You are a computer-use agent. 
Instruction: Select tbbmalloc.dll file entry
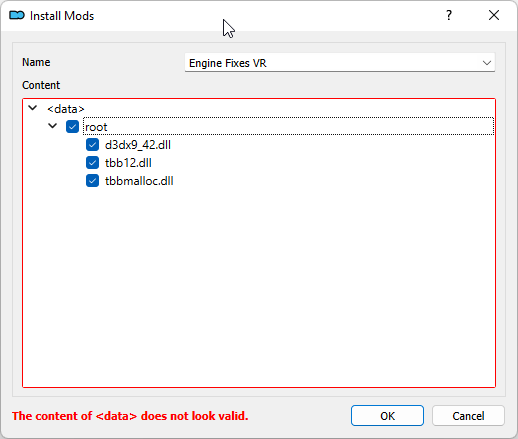pyautogui.click(x=139, y=181)
